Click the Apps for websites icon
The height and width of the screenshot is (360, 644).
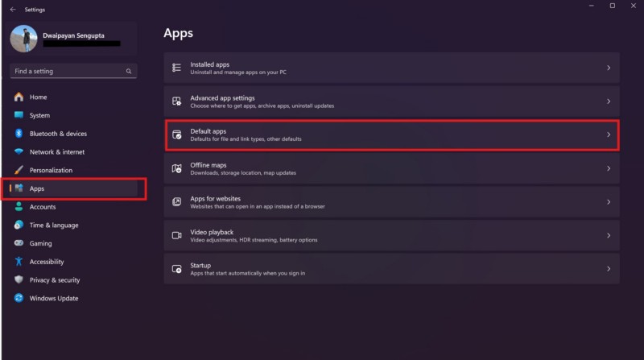[177, 202]
